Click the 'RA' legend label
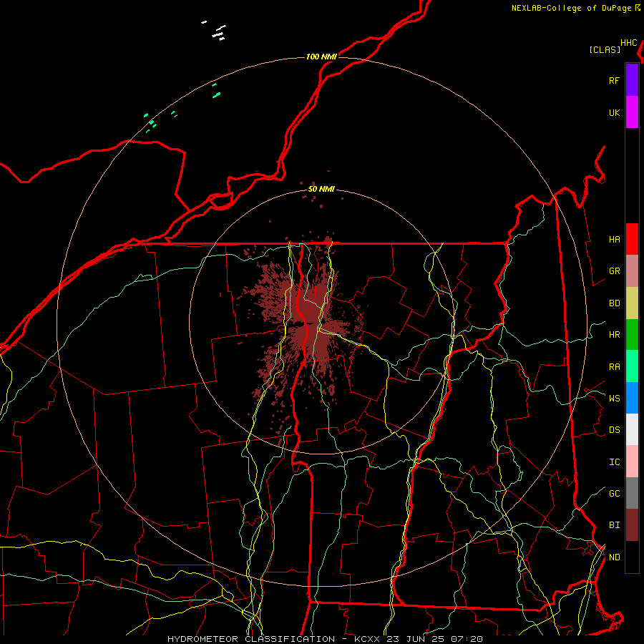This screenshot has width=644, height=644. pos(614,366)
